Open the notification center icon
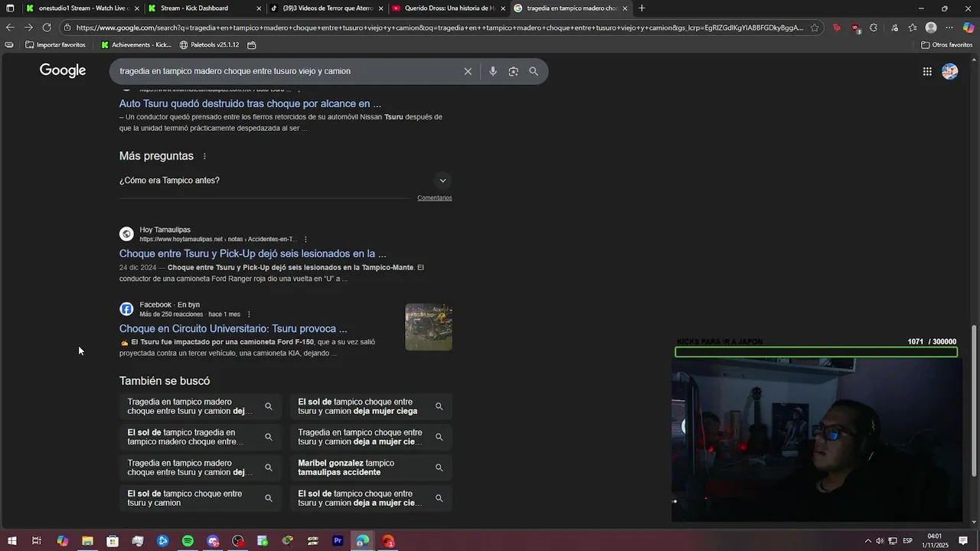 point(963,541)
